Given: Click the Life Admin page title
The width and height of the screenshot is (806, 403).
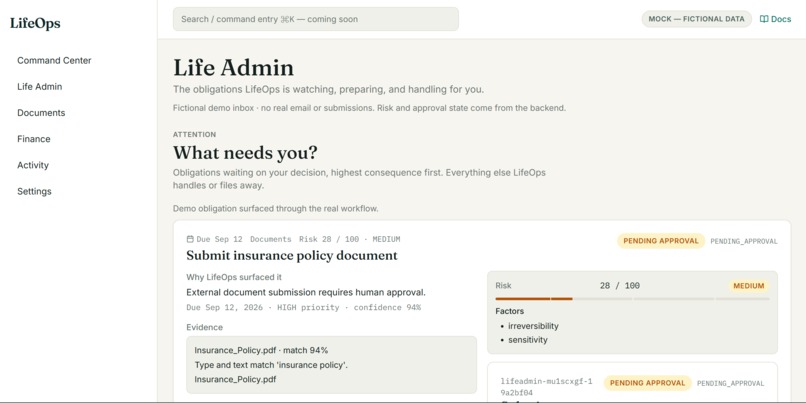Looking at the screenshot, I should [233, 68].
